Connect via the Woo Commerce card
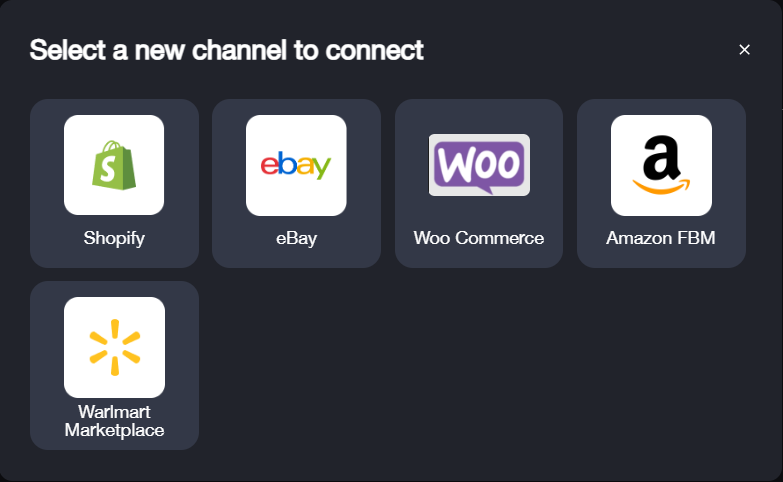The height and width of the screenshot is (482, 783). tap(479, 183)
